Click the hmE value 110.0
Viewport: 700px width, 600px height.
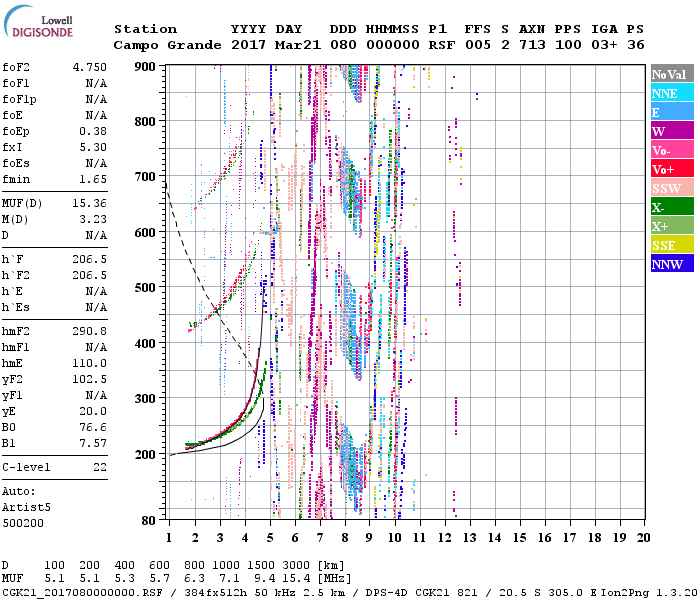click(90, 363)
